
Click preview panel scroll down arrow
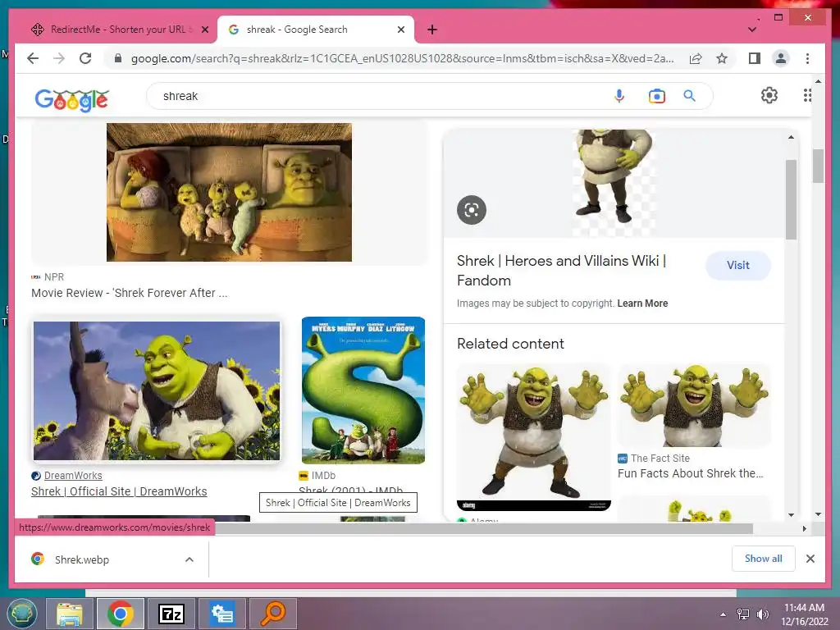coord(791,515)
